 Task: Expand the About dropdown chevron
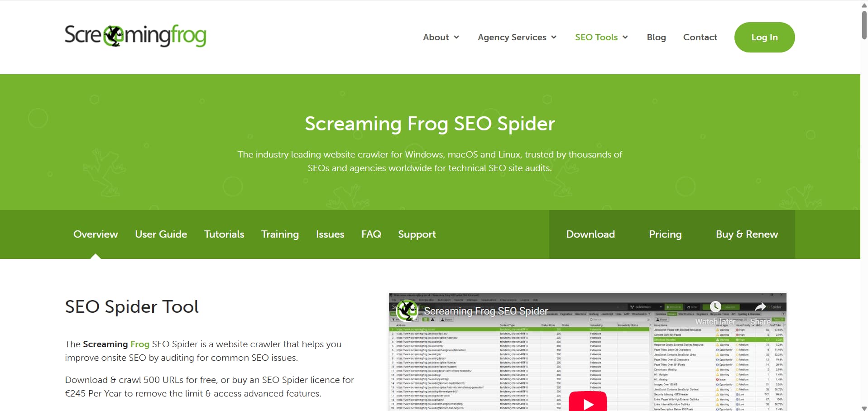[456, 37]
